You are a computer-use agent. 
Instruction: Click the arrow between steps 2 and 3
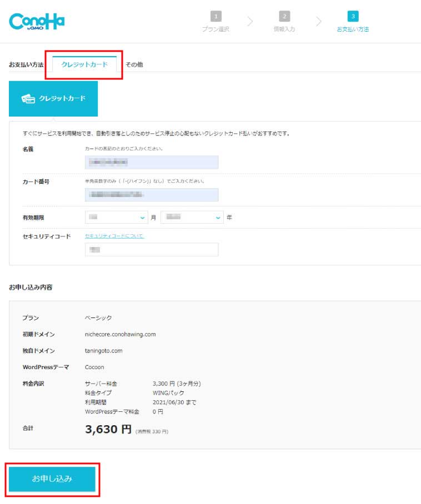(319, 22)
